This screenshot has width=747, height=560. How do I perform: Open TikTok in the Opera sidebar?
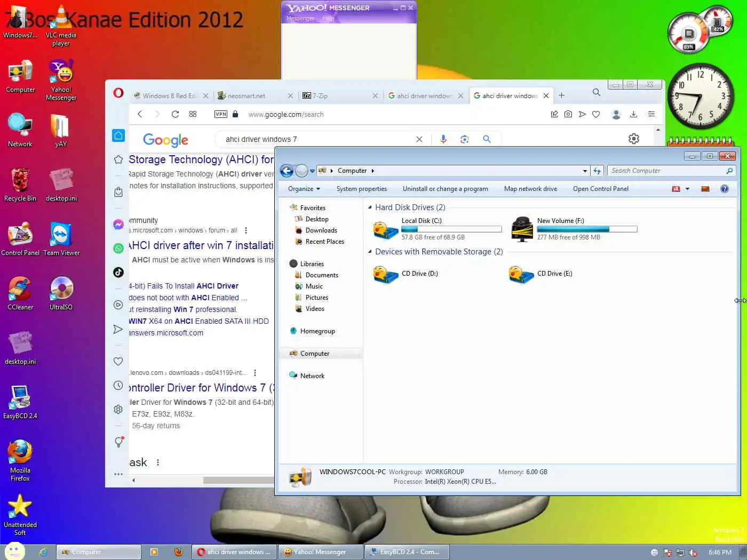coord(118,272)
